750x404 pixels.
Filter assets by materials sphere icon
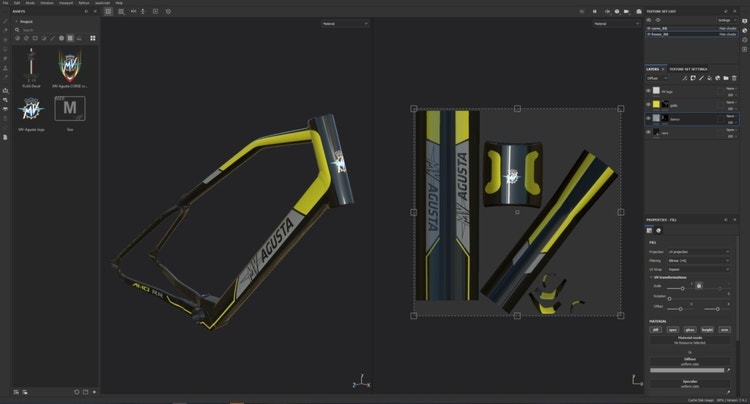click(x=18, y=38)
